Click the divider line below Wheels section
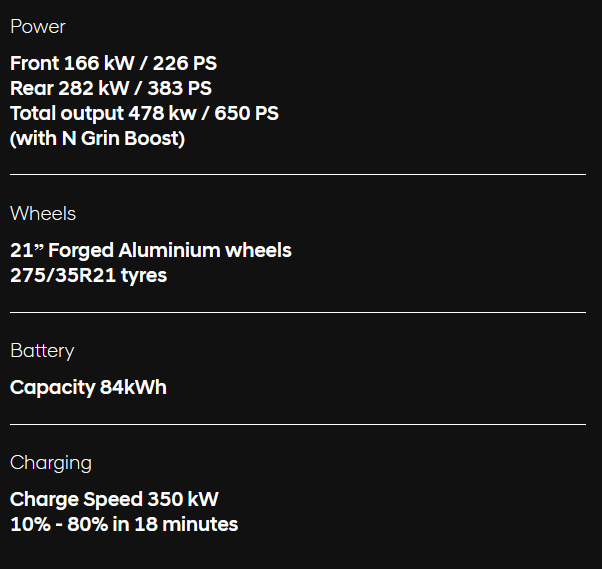The height and width of the screenshot is (569, 602). pos(298,312)
